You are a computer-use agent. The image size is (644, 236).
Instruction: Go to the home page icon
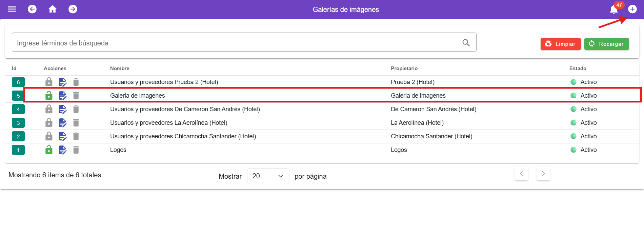[53, 9]
